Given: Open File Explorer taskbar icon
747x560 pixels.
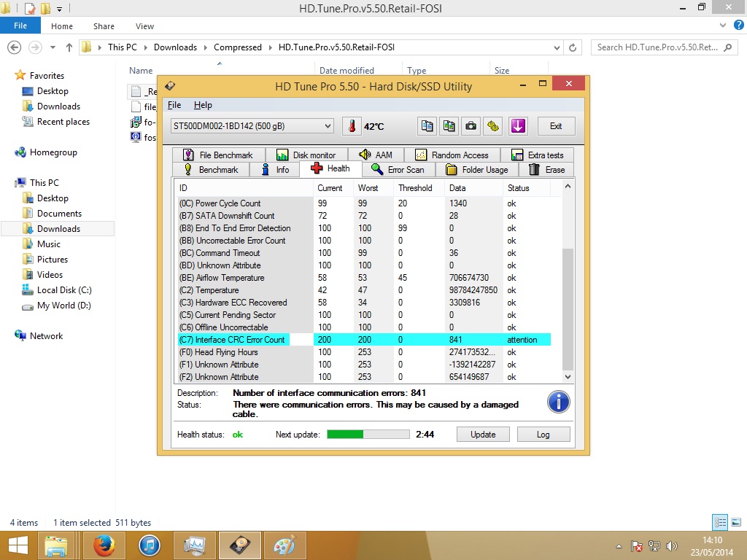Looking at the screenshot, I should 55,545.
